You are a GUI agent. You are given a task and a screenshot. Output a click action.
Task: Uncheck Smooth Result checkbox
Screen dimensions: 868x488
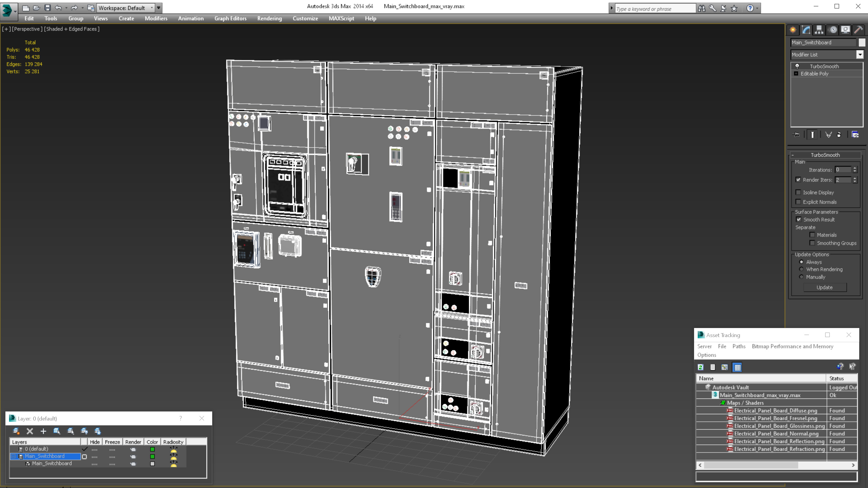point(798,220)
